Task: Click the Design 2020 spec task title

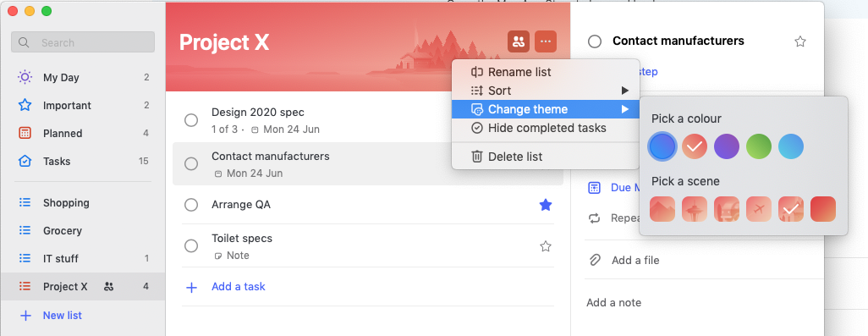Action: [x=258, y=113]
